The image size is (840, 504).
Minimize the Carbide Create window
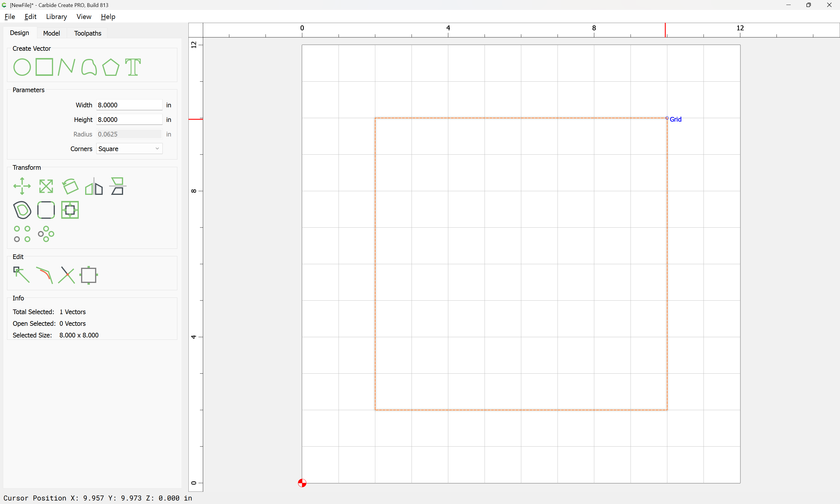pos(788,5)
